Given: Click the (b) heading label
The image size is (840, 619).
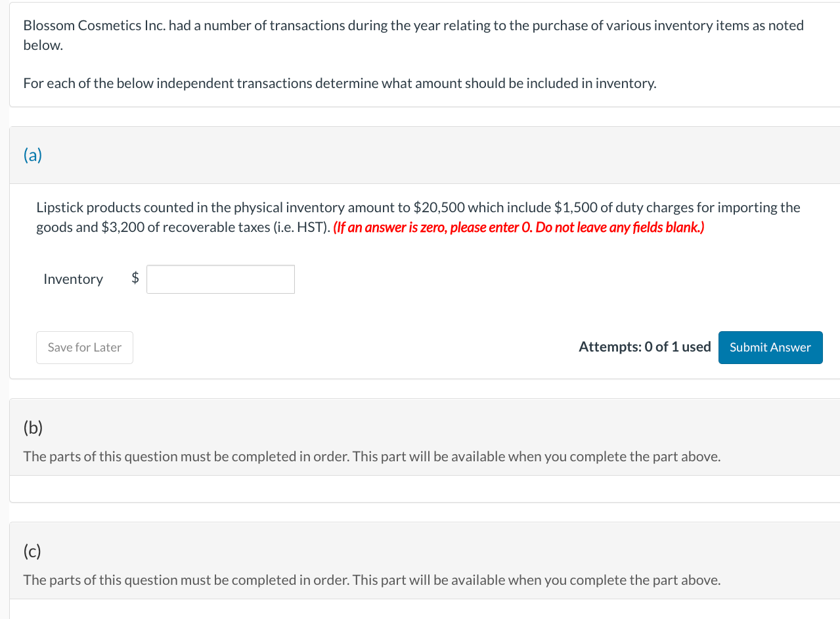Looking at the screenshot, I should [x=33, y=427].
